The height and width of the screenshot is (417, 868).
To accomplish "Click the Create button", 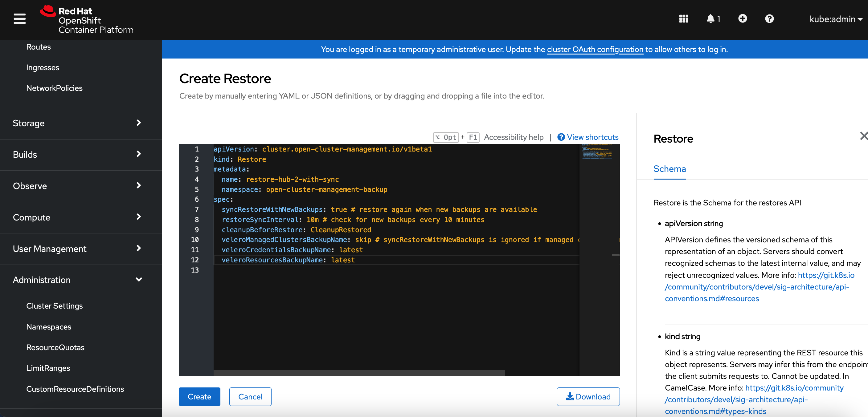I will coord(199,396).
